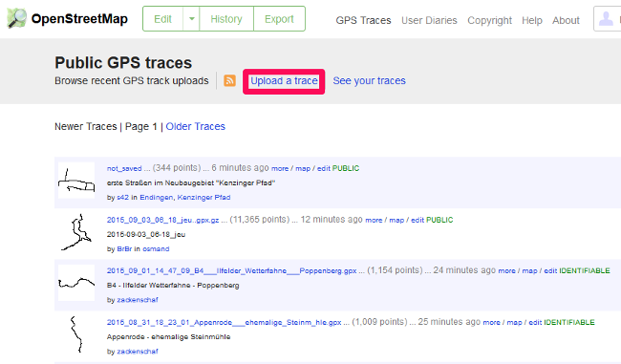The width and height of the screenshot is (621, 364).
Task: Open the Ilfelder_Wetterfahne___Poppenberg.gpx trace link
Action: pyautogui.click(x=232, y=271)
